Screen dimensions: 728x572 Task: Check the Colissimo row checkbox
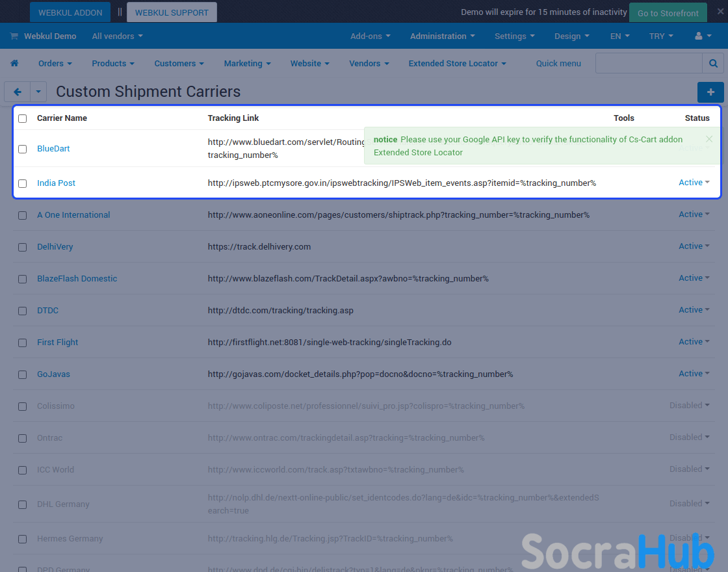[22, 406]
